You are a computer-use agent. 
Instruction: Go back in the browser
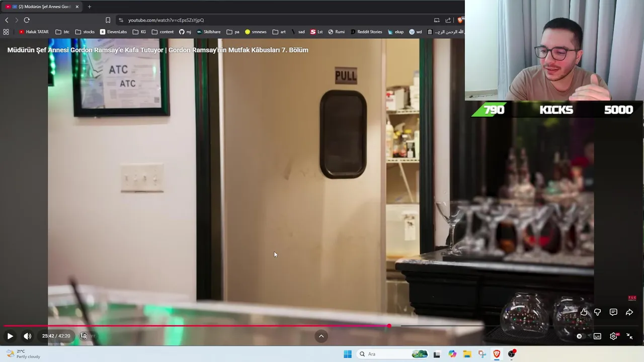pyautogui.click(x=7, y=20)
